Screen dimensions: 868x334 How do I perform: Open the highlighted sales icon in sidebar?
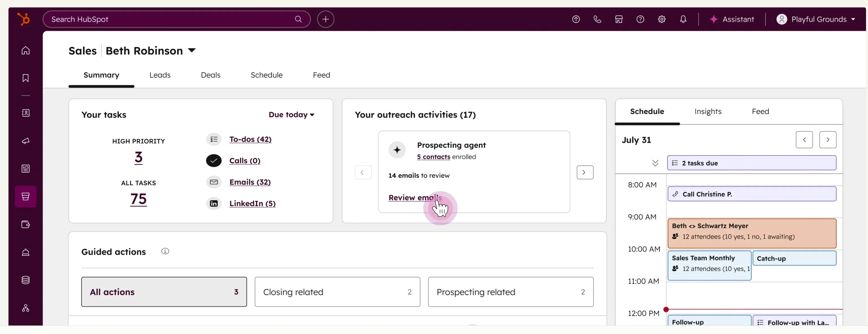click(26, 196)
